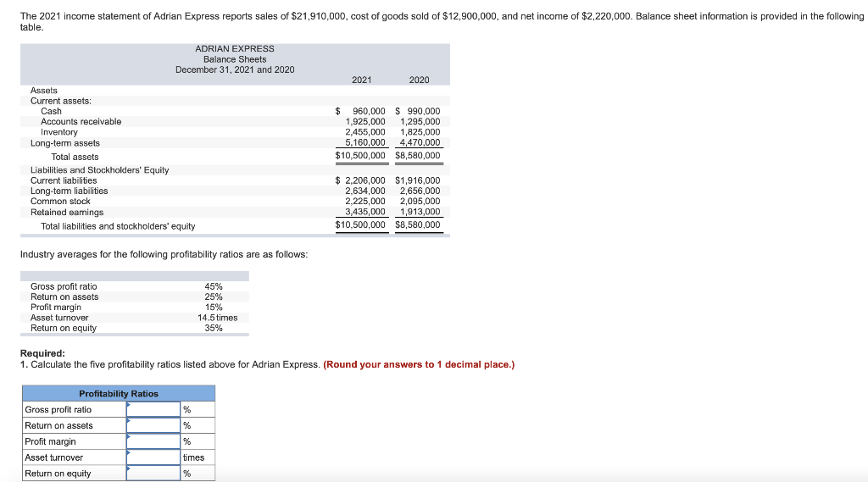Click the red rounding instruction text
The width and height of the screenshot is (868, 482).
click(x=419, y=365)
